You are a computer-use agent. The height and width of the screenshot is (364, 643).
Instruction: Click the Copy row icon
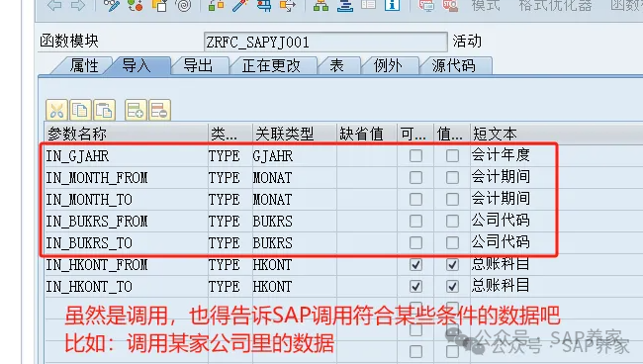[x=80, y=110]
